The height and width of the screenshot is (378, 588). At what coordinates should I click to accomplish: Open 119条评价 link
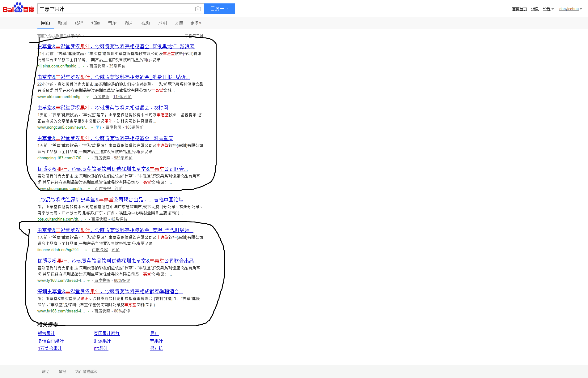click(x=122, y=97)
